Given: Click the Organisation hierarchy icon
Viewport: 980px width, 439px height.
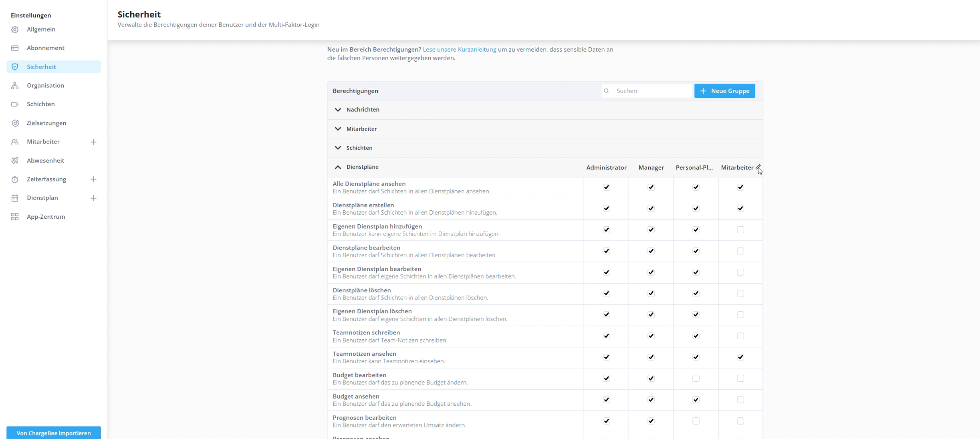Looking at the screenshot, I should coord(15,86).
